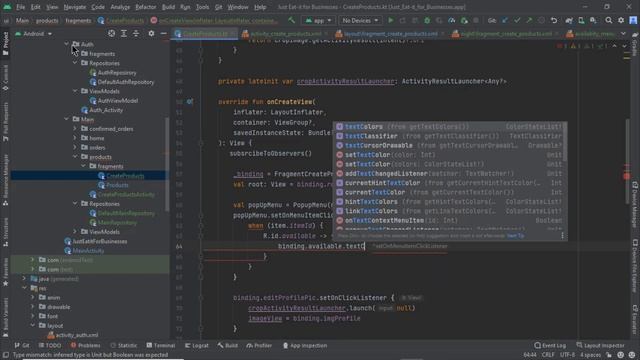Image resolution: width=640 pixels, height=360 pixels.
Task: Choose textColors completion suggestion
Action: (449, 127)
